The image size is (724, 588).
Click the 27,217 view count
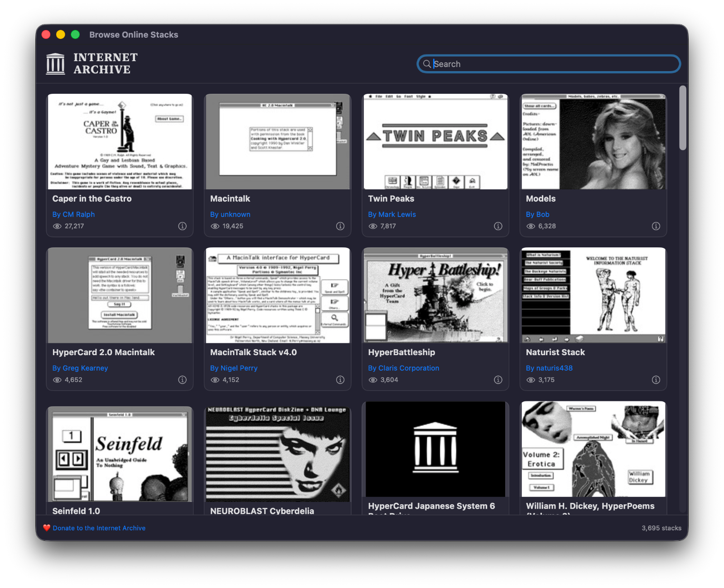[74, 226]
